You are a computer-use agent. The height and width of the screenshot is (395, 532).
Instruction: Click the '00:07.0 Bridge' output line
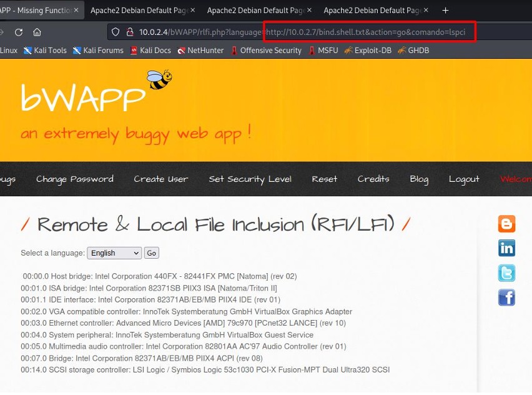[x=142, y=358]
